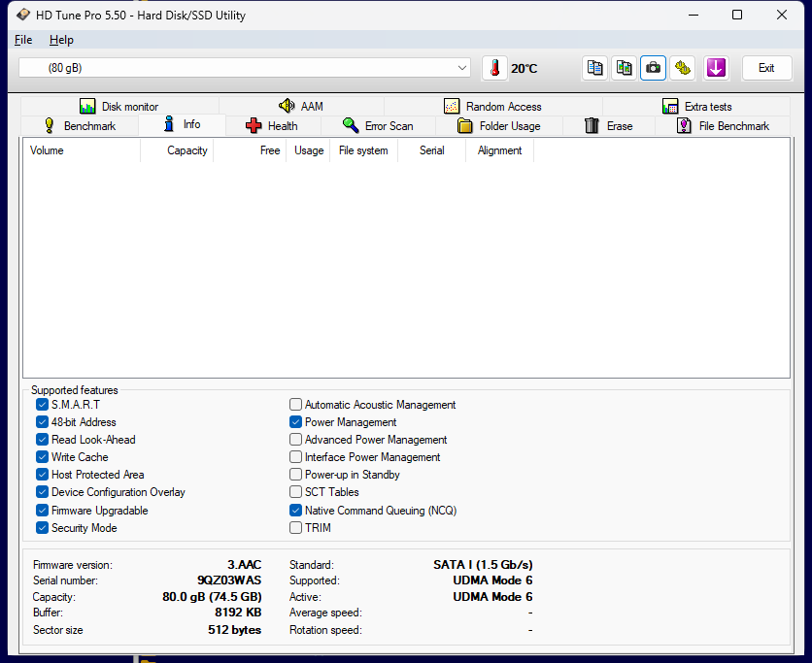Click the Error Scan magnifier icon
Viewport: 812px width, 663px height.
pos(351,125)
